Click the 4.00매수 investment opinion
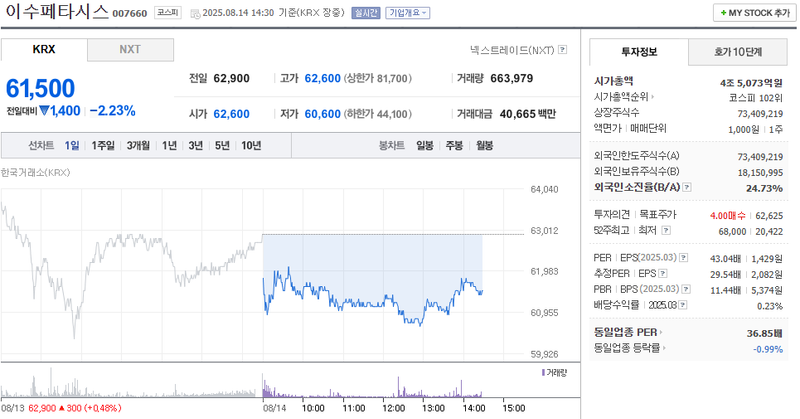 728,216
